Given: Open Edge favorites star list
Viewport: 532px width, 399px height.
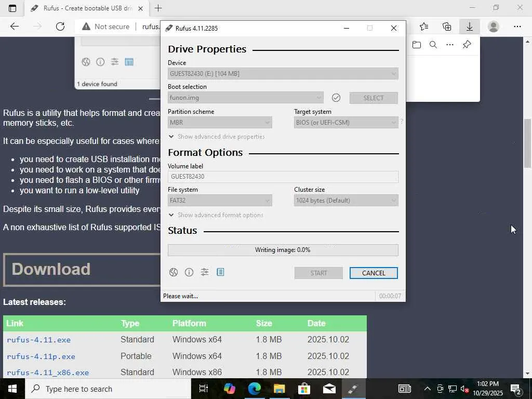Looking at the screenshot, I should point(424,26).
